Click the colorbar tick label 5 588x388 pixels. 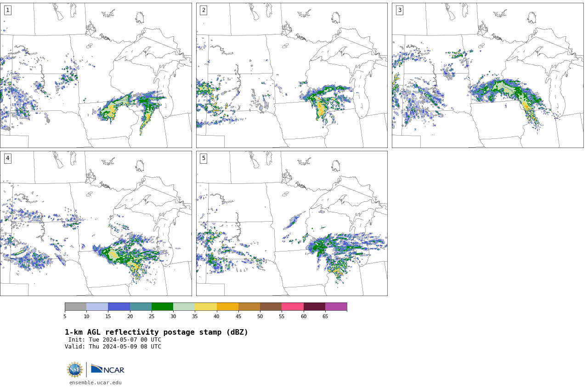click(x=65, y=316)
